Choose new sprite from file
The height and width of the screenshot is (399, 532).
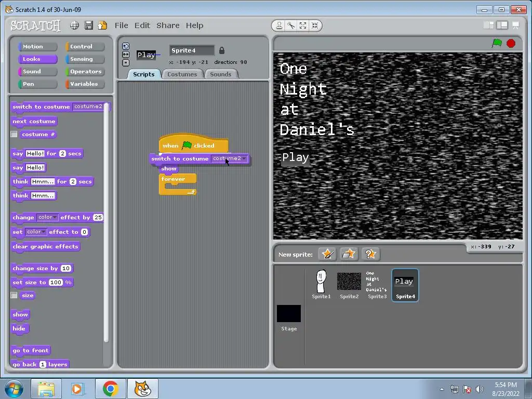pyautogui.click(x=349, y=254)
